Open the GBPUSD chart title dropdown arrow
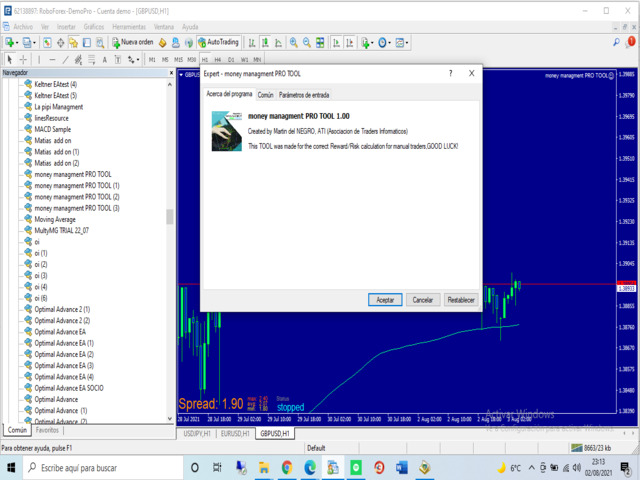This screenshot has width=640, height=480. [x=181, y=75]
